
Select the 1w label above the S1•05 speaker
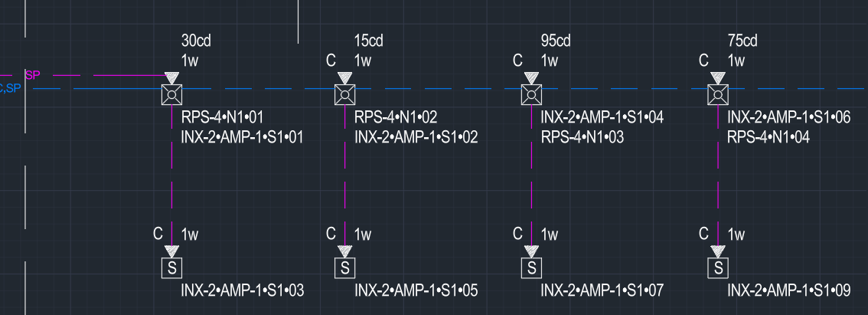pos(363,235)
